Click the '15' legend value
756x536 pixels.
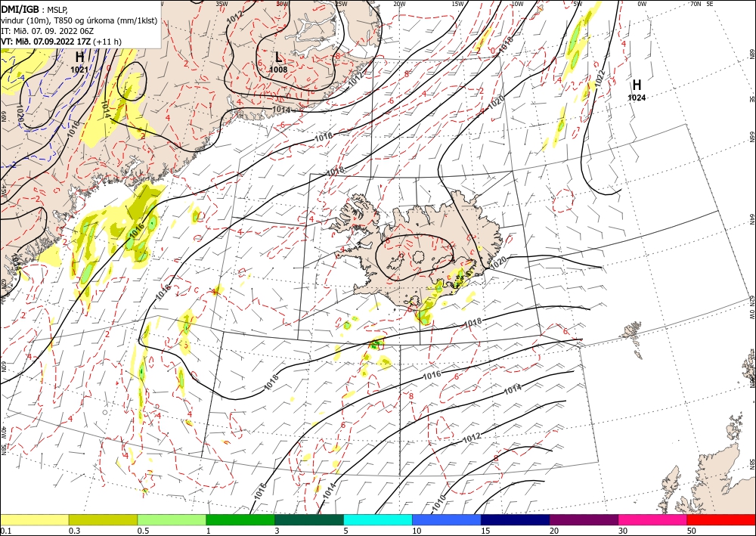click(x=485, y=531)
